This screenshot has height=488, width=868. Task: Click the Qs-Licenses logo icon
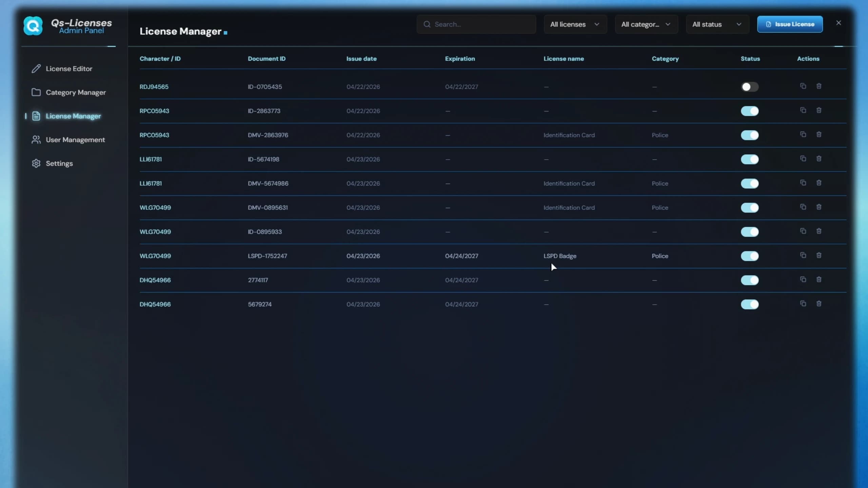click(x=33, y=26)
